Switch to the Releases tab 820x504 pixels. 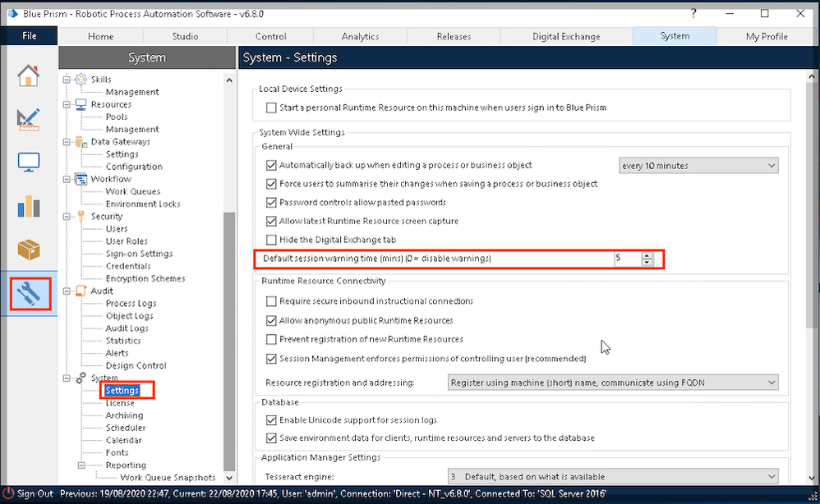pos(454,37)
